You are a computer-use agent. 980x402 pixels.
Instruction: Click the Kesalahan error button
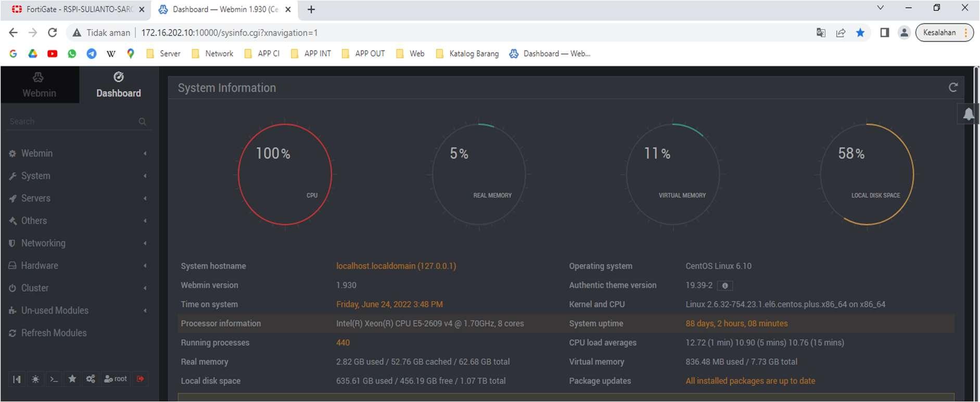coord(944,33)
